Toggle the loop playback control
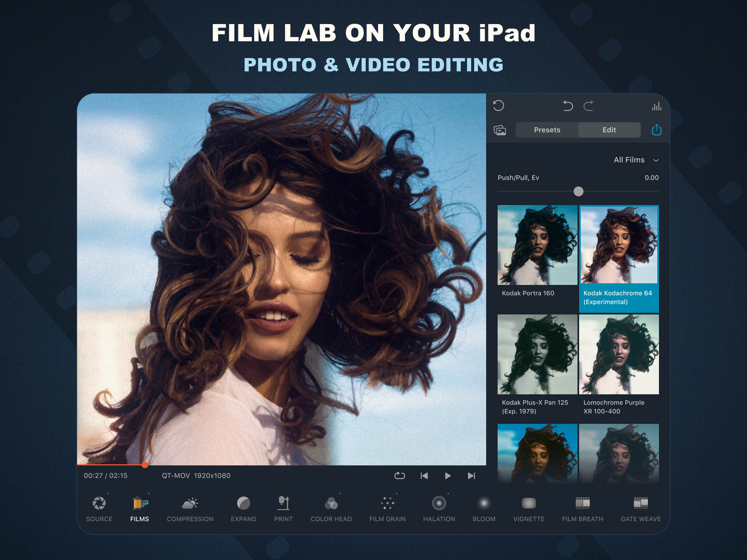Screen dimensions: 747x560 click(399, 476)
